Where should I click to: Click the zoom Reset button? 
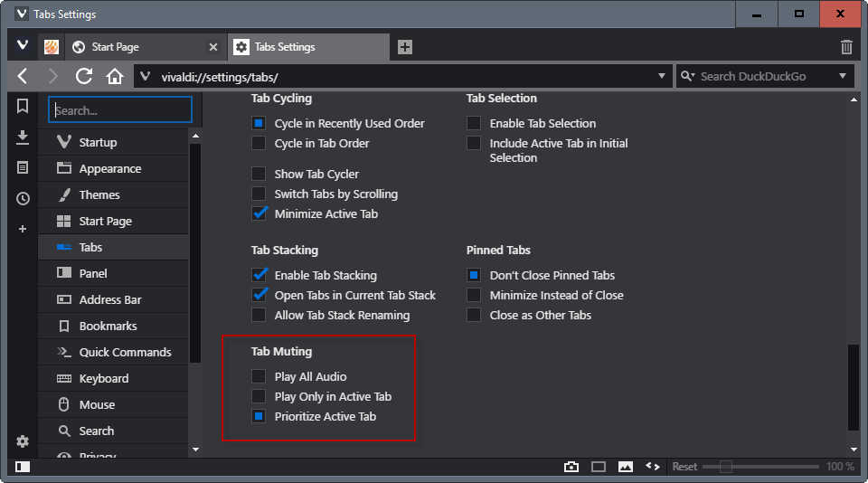[684, 467]
